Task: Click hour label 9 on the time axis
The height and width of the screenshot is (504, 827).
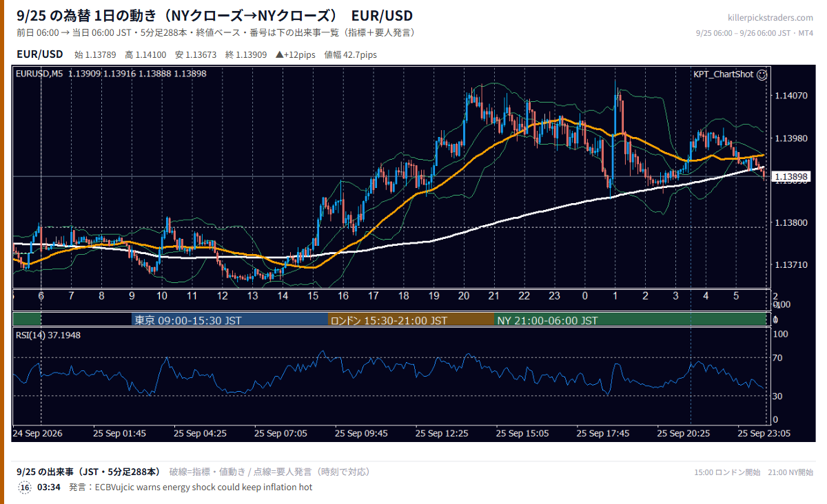Action: [132, 296]
